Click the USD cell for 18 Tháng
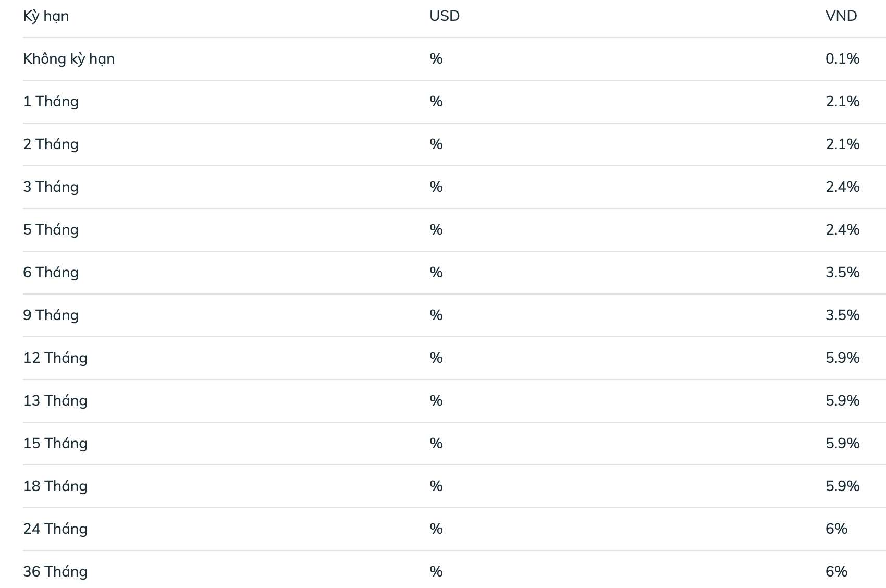The image size is (886, 588). [x=436, y=486]
